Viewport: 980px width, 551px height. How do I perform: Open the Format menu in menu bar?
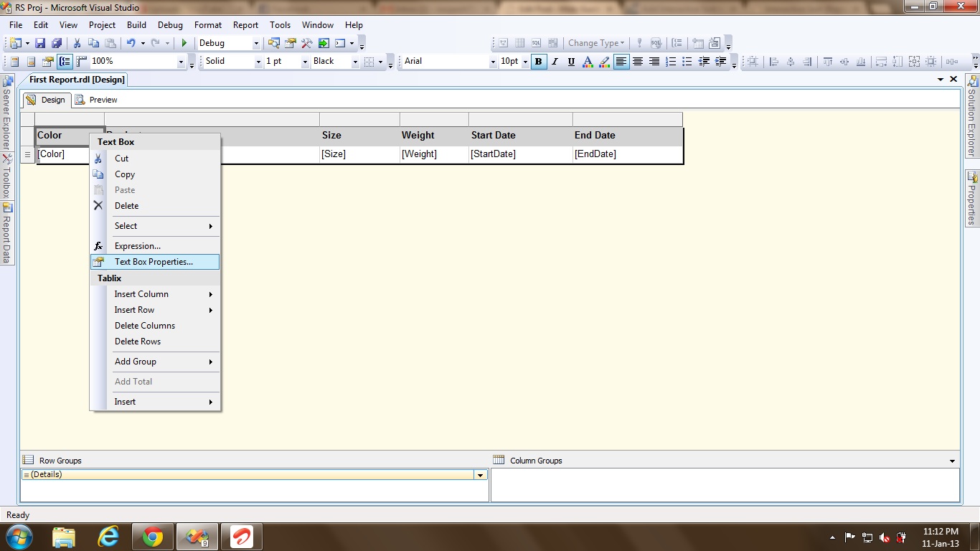208,24
